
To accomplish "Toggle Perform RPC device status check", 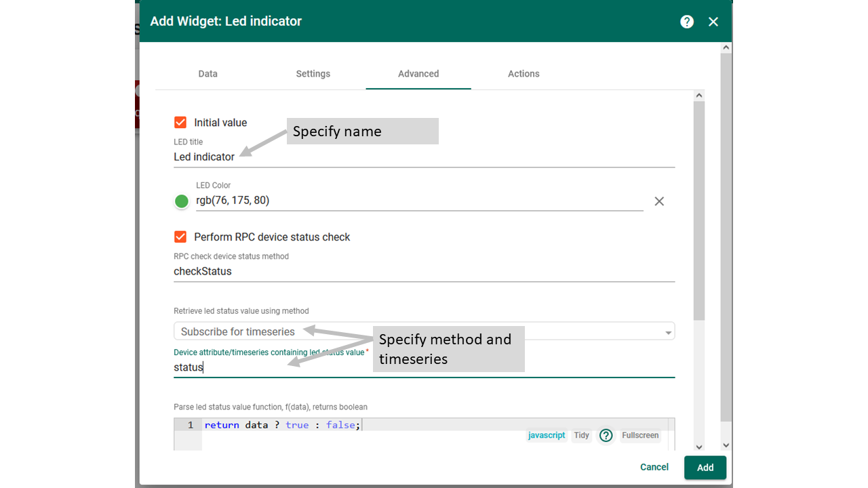I will coord(180,237).
